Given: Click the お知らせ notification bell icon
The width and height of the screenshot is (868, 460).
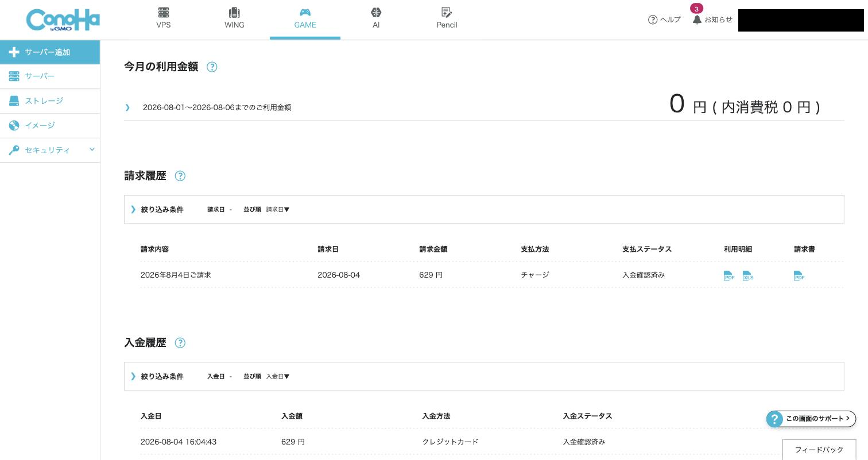Looking at the screenshot, I should 697,20.
